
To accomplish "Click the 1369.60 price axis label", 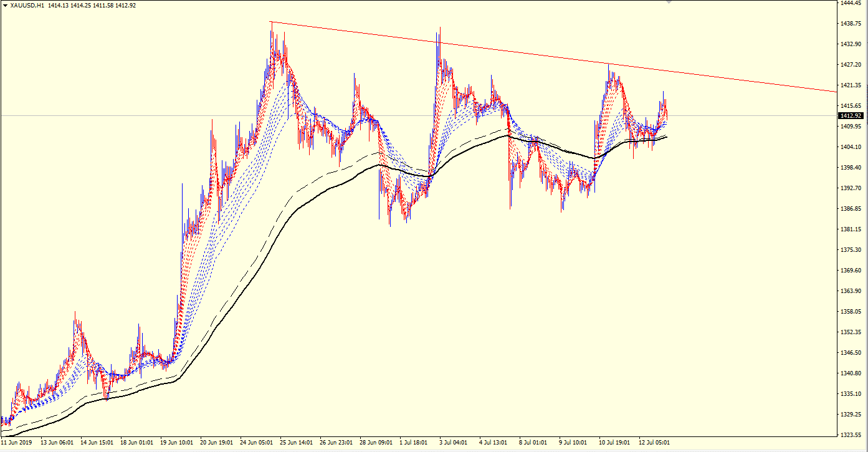I will click(851, 271).
